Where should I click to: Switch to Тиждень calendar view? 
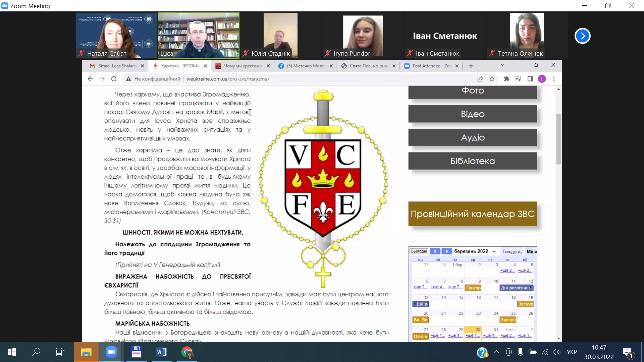(x=512, y=251)
